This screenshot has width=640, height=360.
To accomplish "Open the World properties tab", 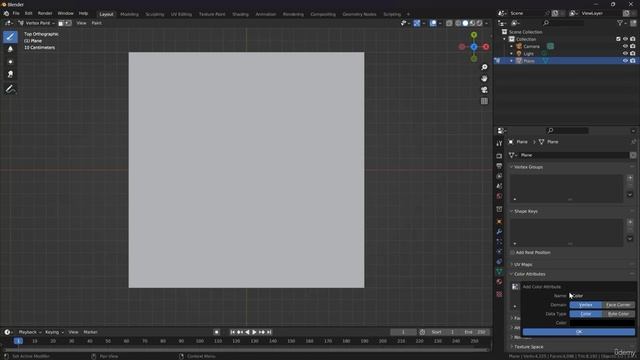I will [x=499, y=196].
